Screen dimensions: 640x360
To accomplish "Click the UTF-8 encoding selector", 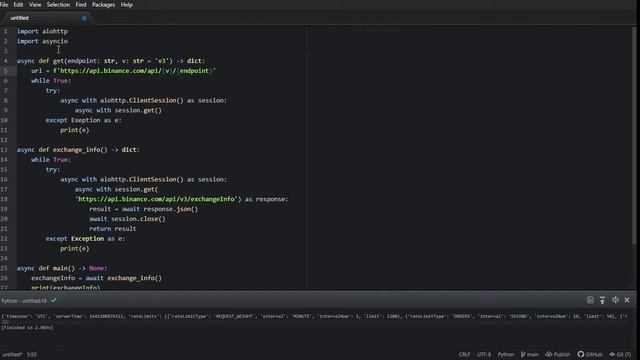I will pyautogui.click(x=484, y=354).
